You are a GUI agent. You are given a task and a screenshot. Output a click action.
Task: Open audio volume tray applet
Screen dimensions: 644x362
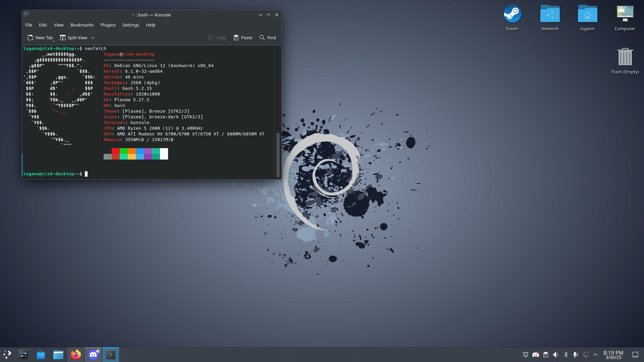[x=556, y=355]
